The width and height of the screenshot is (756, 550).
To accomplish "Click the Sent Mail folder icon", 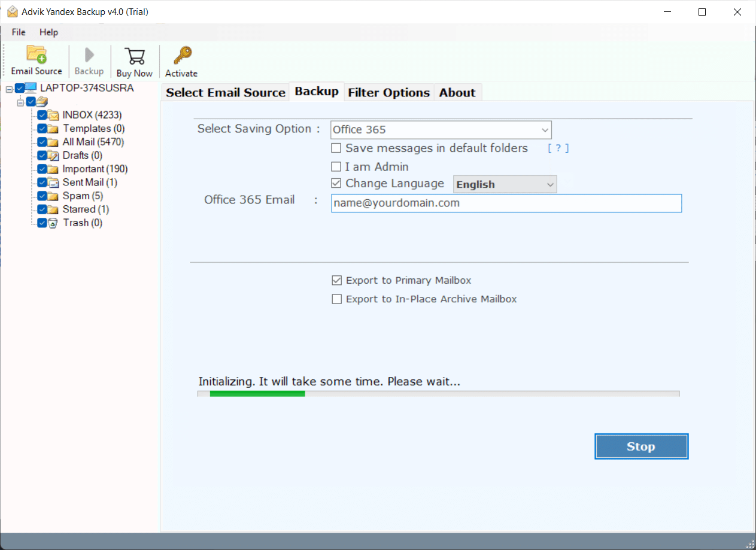I will [53, 183].
